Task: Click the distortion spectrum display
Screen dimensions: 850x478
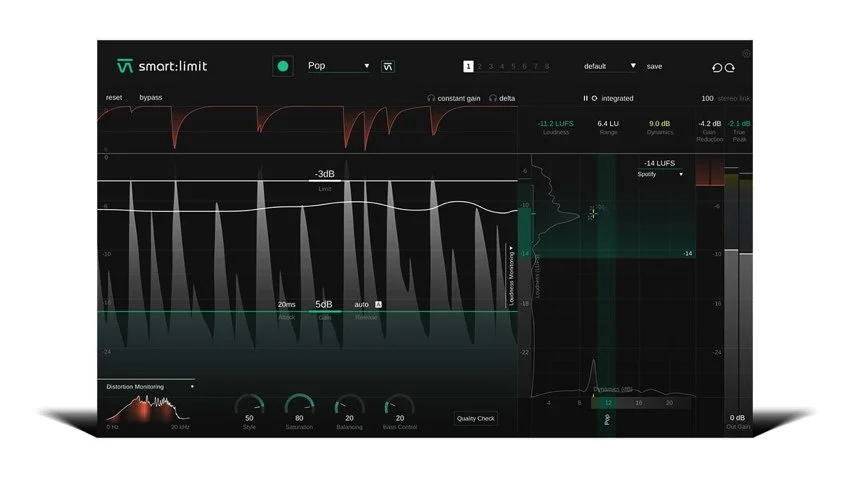Action: (147, 409)
